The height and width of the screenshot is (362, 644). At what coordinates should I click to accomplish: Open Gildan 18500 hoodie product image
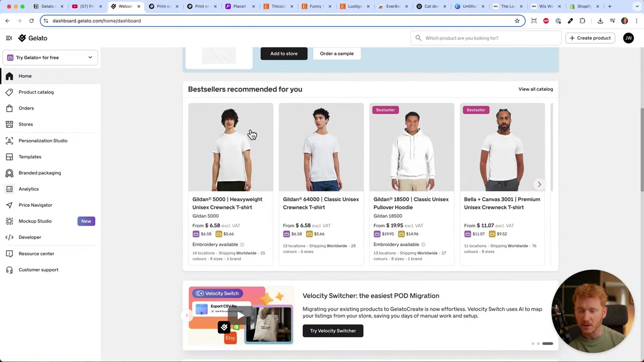tap(412, 147)
